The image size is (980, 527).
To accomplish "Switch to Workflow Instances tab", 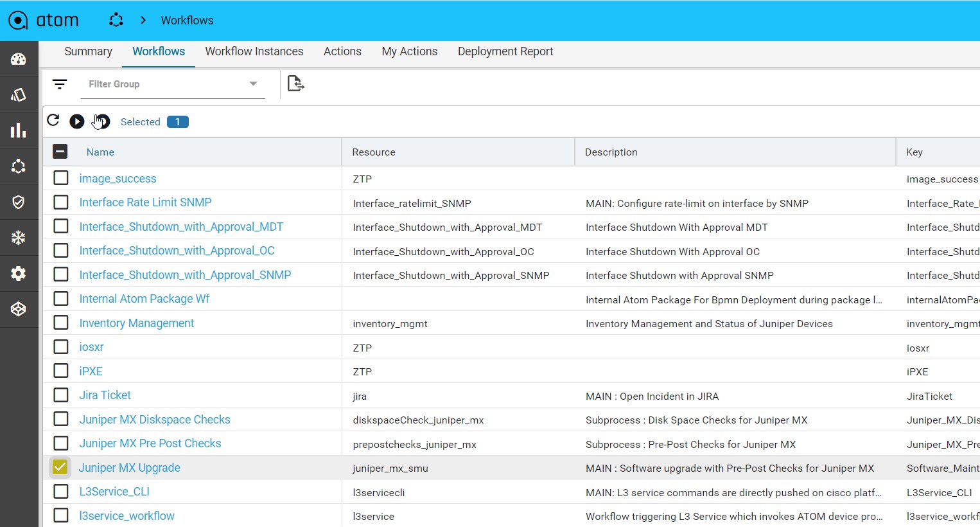I will (254, 51).
